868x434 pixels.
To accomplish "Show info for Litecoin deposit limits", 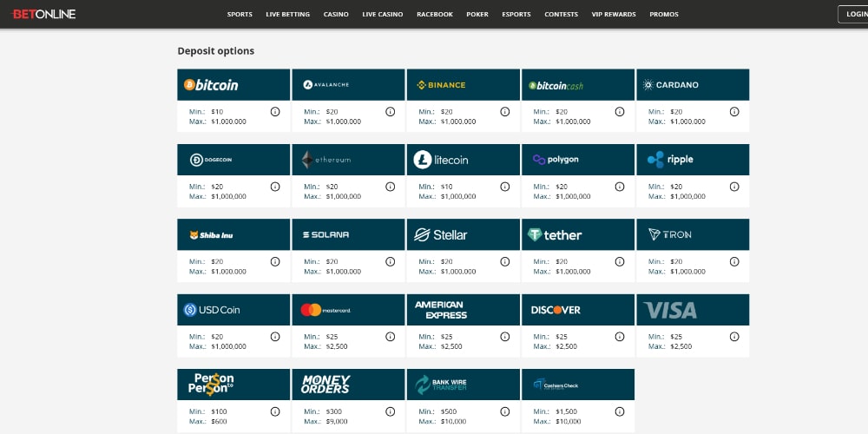I will coord(504,187).
